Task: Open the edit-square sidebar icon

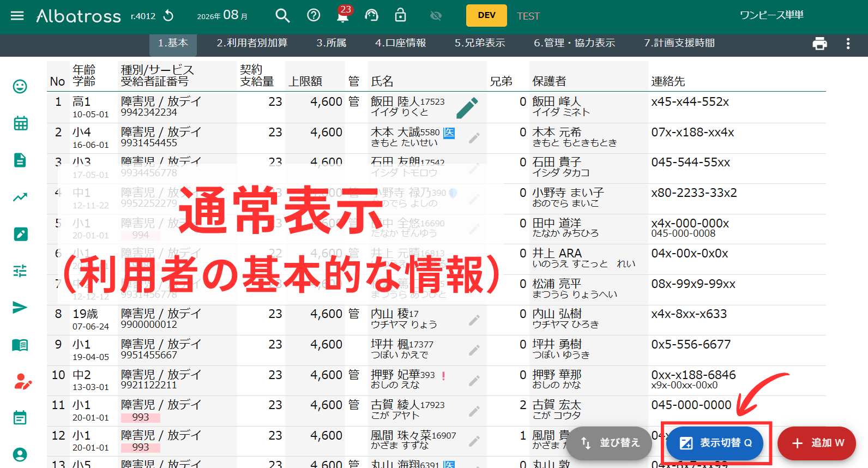Action: click(21, 234)
